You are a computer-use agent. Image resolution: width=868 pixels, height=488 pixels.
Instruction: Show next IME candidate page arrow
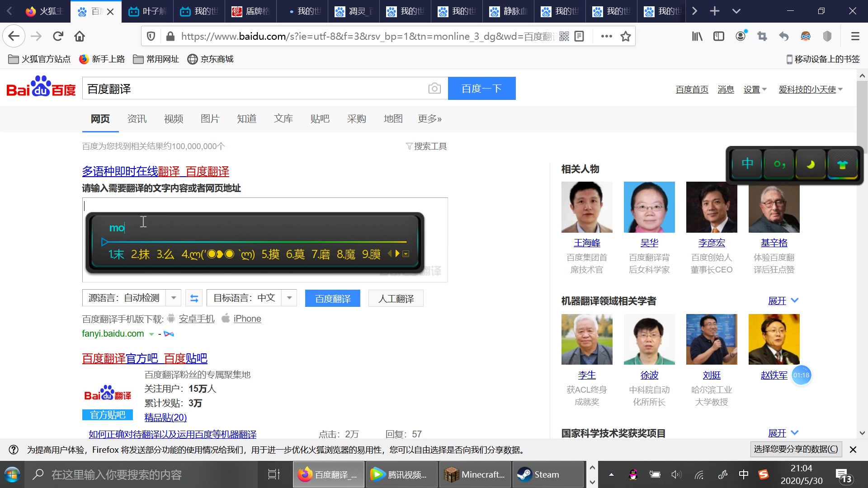coord(397,253)
